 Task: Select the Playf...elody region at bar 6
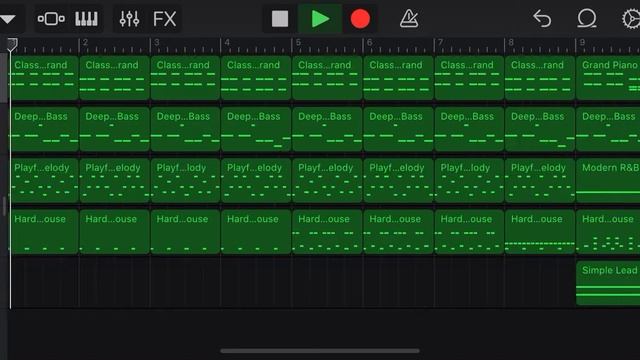[x=398, y=181]
